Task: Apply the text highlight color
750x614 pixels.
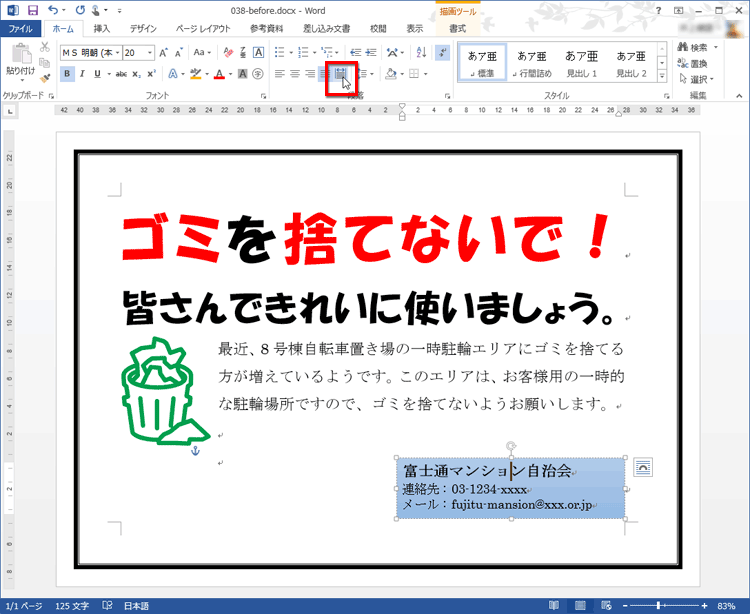Action: (196, 74)
